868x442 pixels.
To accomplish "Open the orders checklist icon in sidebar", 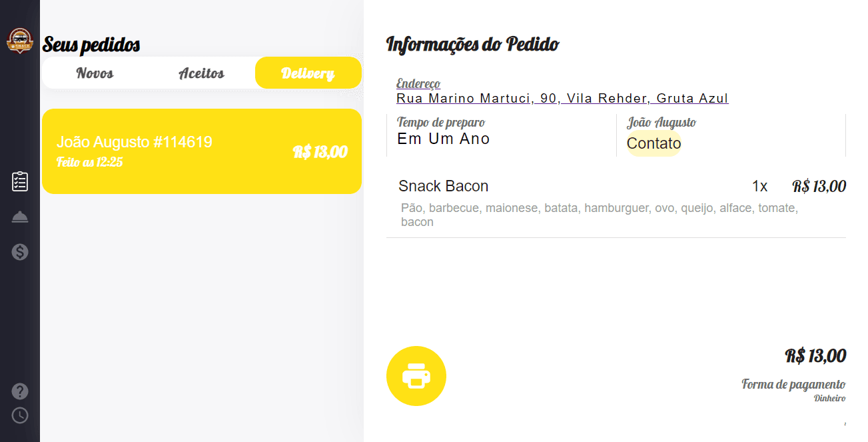I will click(x=20, y=181).
